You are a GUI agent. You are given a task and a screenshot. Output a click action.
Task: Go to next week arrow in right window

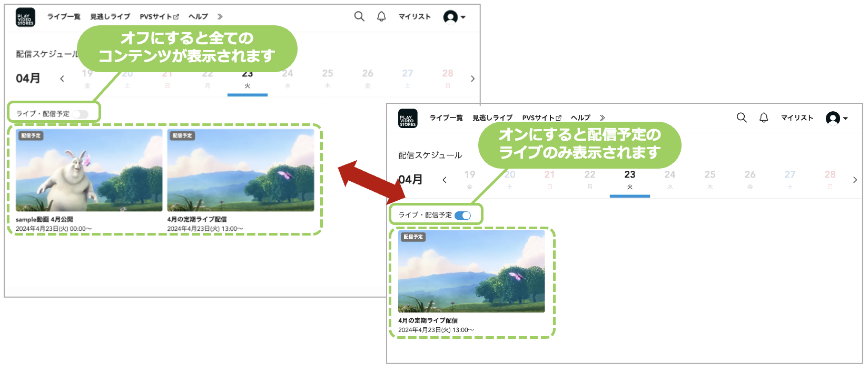855,180
